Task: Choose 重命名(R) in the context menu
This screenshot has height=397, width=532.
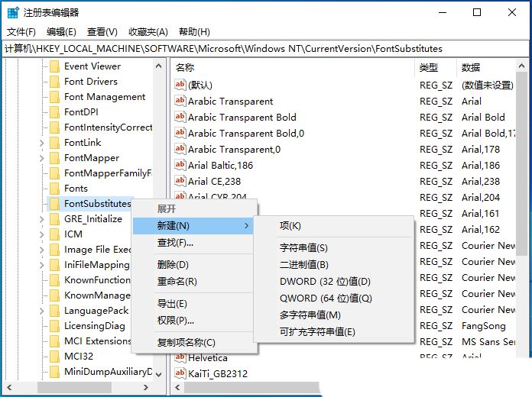Action: (193, 282)
